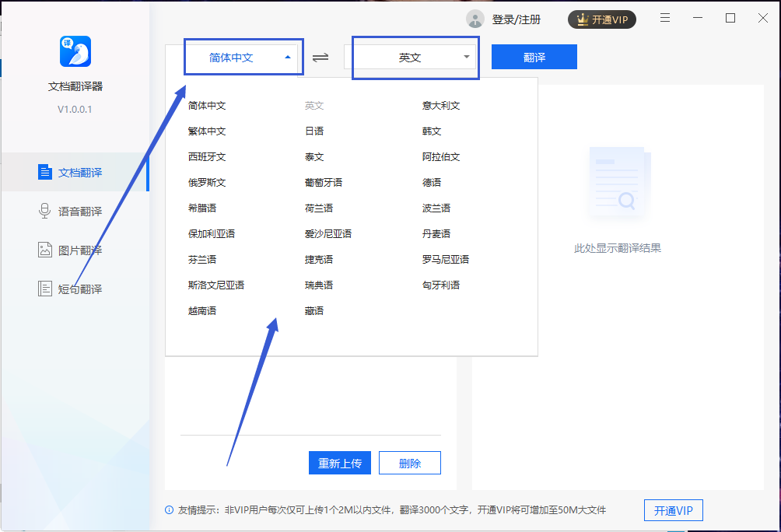This screenshot has width=781, height=532.
Task: Click the 开通VIP banner in the title bar
Action: pos(601,19)
